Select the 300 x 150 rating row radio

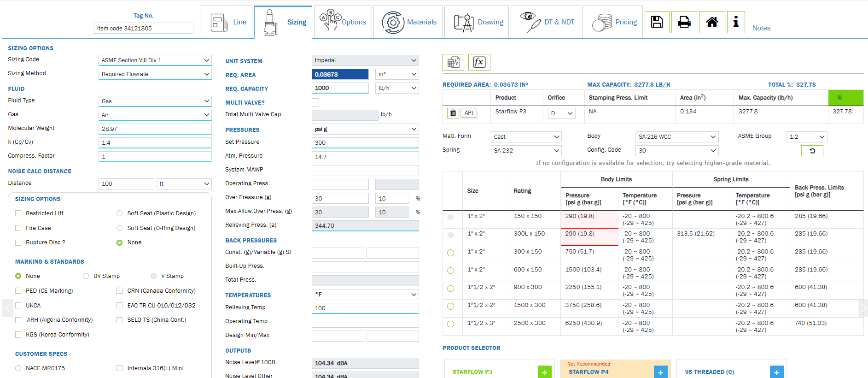point(451,253)
